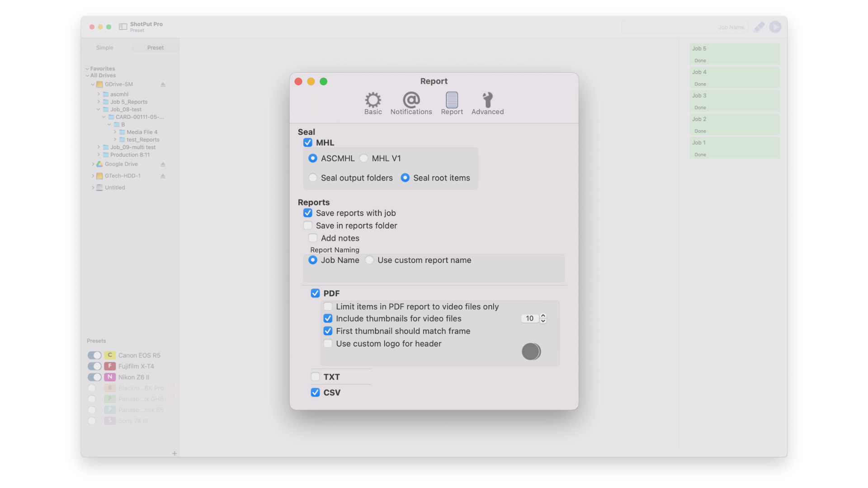Expand the GTech-HDD-1 drive
The width and height of the screenshot is (868, 488).
[x=93, y=176]
